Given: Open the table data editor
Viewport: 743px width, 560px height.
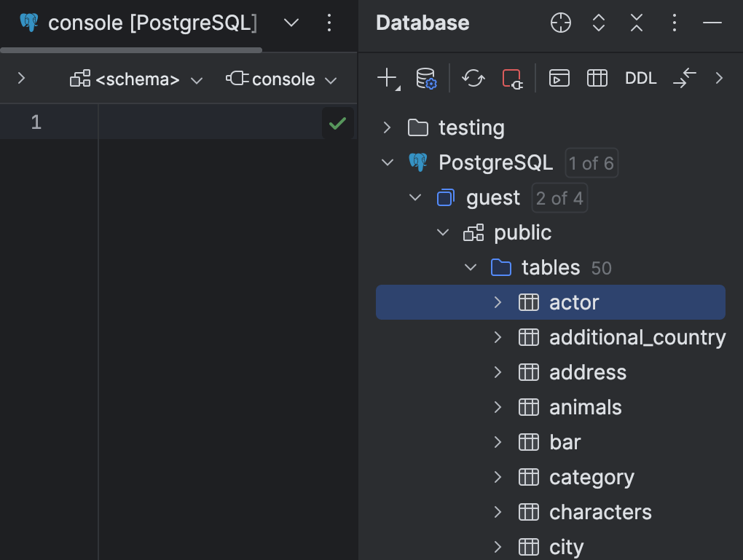Looking at the screenshot, I should click(597, 78).
